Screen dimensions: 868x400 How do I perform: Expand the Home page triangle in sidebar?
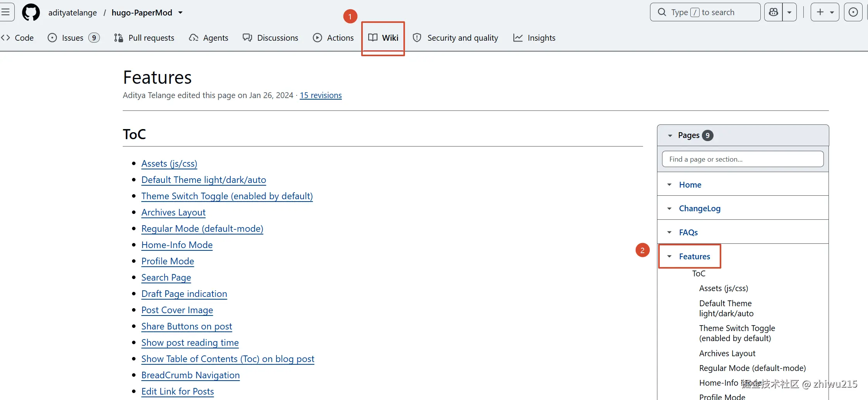pyautogui.click(x=669, y=185)
